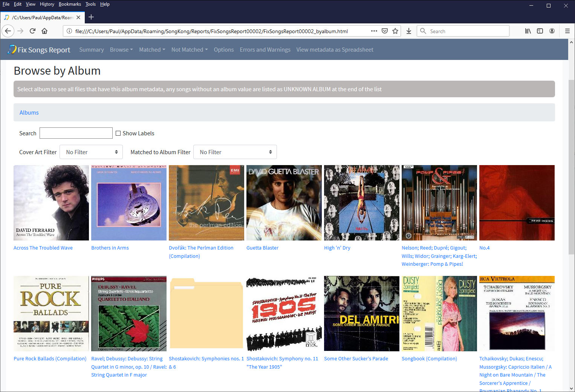Open the Library bookmarks icon

(x=528, y=31)
